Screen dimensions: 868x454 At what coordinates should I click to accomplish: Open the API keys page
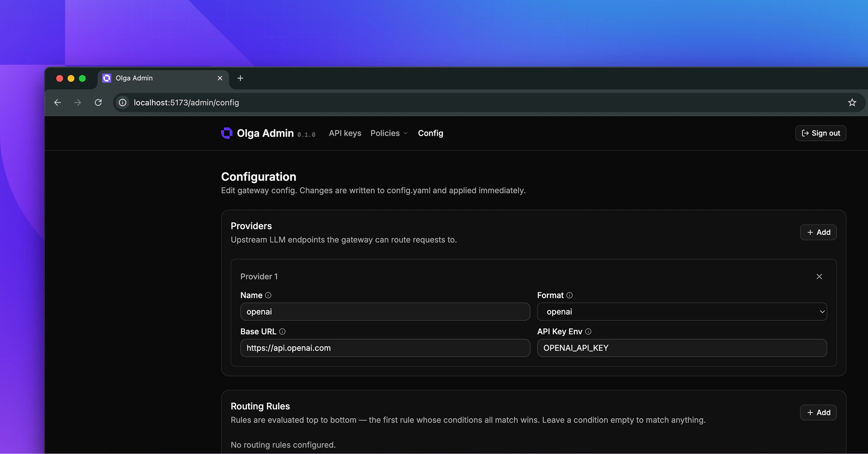click(345, 133)
